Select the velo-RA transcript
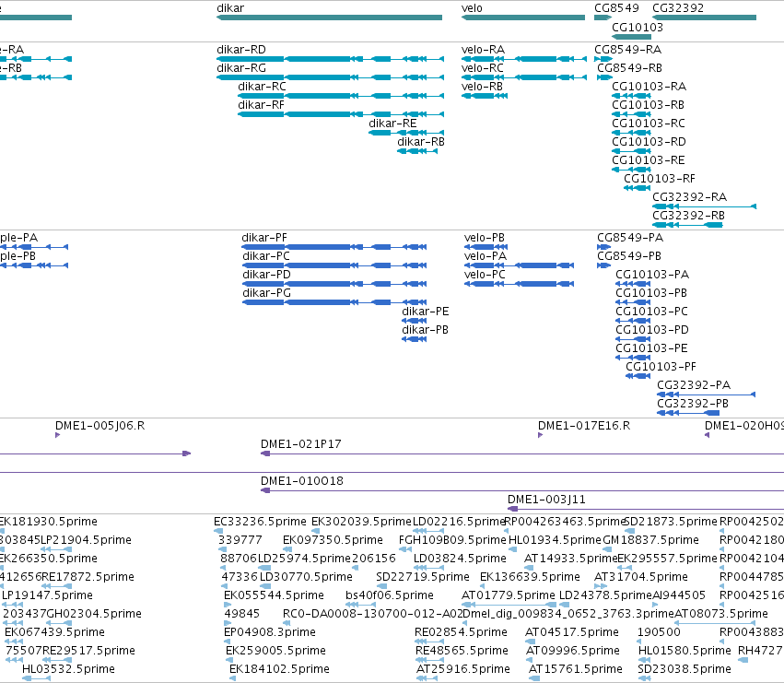This screenshot has height=683, width=784. coord(524,59)
